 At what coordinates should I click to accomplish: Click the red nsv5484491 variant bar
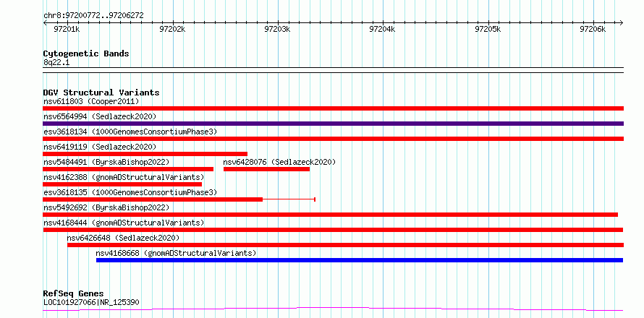coord(128,169)
